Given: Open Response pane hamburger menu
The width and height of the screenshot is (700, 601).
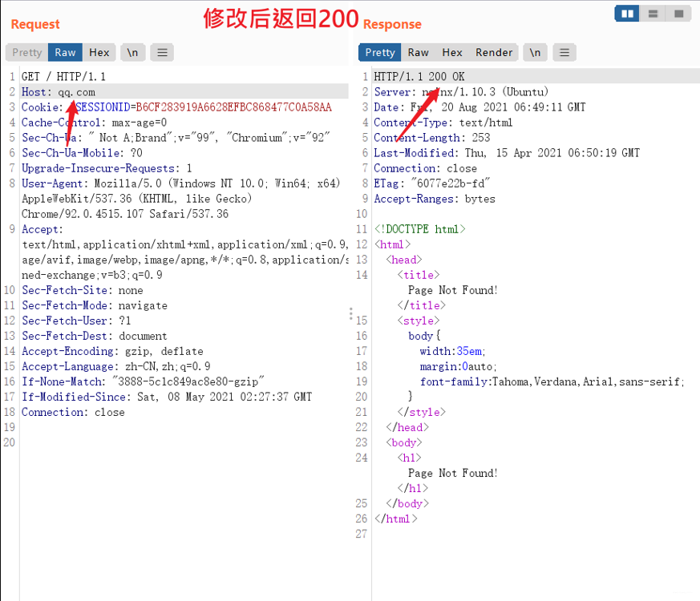Looking at the screenshot, I should click(564, 53).
